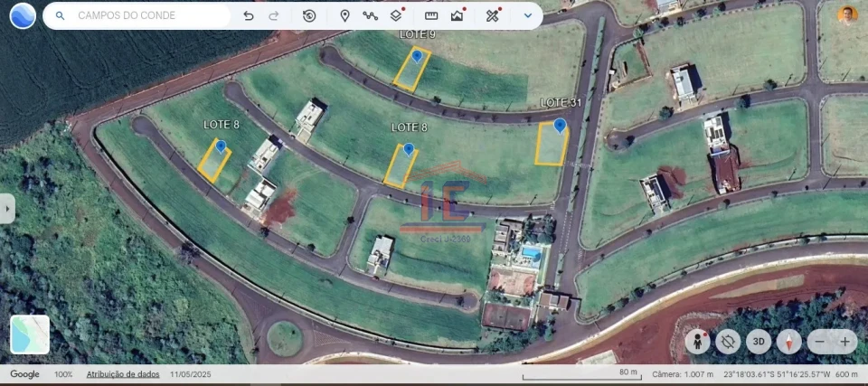Open the image overlay tool
Viewport: 868px width, 386px height.
tap(458, 15)
